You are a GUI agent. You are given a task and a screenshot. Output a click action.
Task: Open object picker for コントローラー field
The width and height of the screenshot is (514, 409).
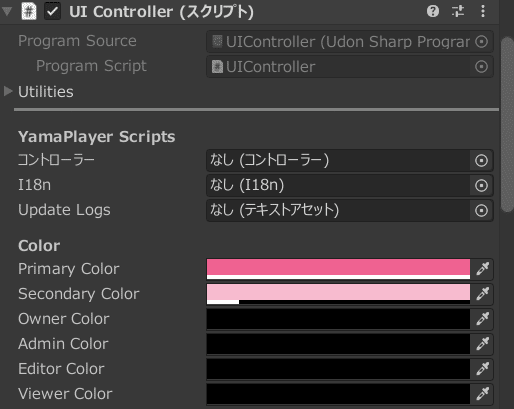coord(481,161)
